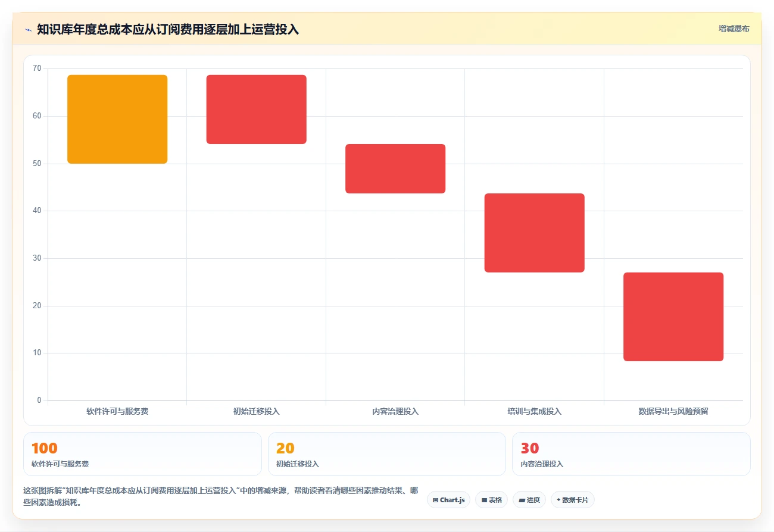774x532 pixels.
Task: Click the orange 软件许可与服务费 bar
Action: [117, 119]
